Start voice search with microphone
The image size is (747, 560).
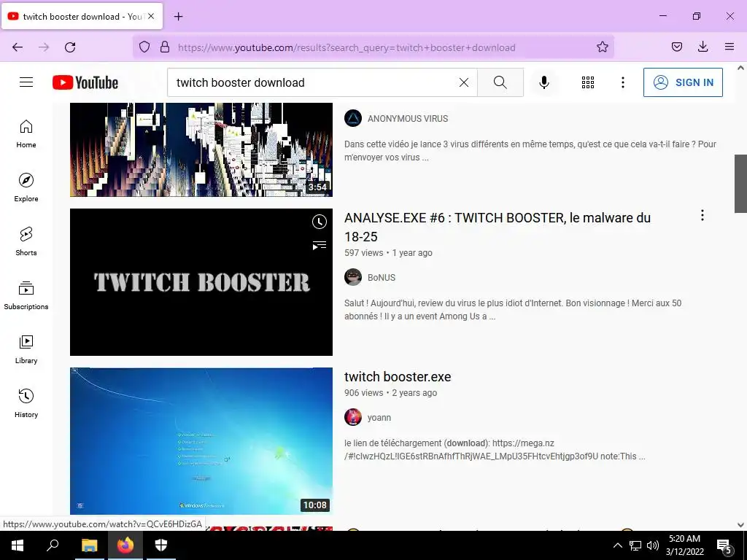pyautogui.click(x=543, y=82)
